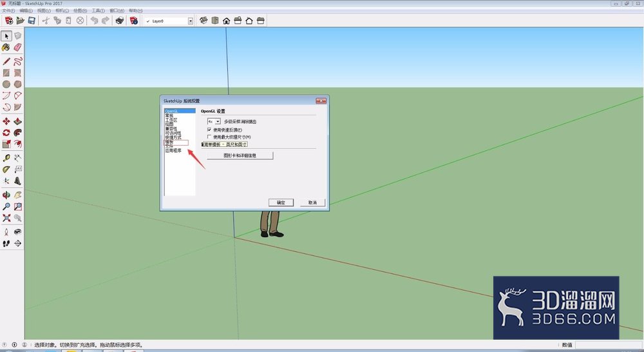
Task: Create a new file from toolbar
Action: [x=8, y=21]
